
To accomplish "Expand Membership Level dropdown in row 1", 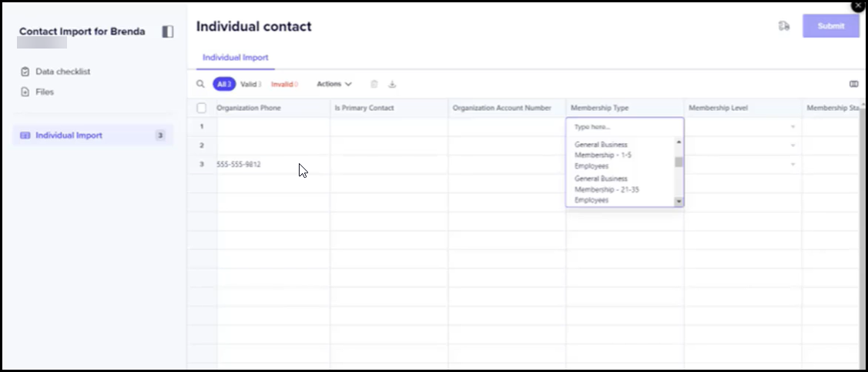I will tap(793, 126).
